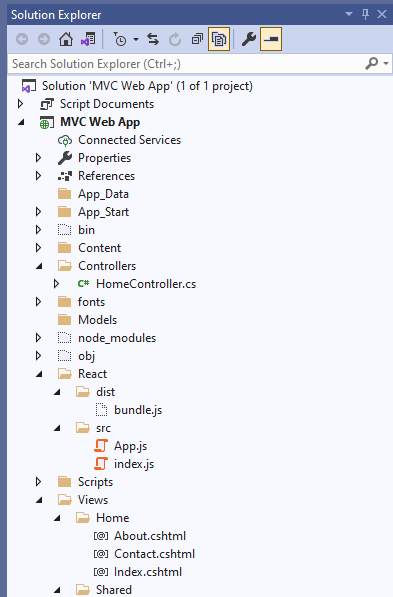Collapse the Shared folder

(57, 590)
